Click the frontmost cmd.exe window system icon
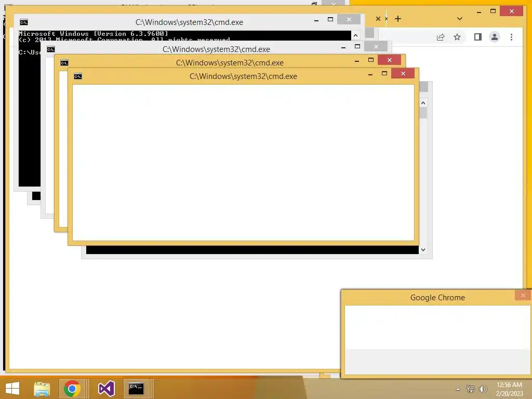Screen dimensions: 532x399 78,76
